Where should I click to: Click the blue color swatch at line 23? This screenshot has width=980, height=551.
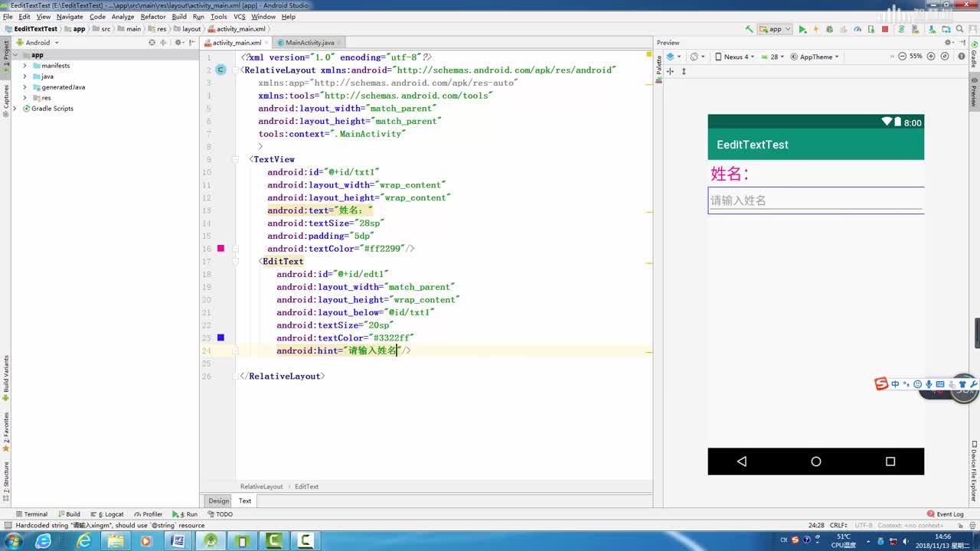[220, 337]
